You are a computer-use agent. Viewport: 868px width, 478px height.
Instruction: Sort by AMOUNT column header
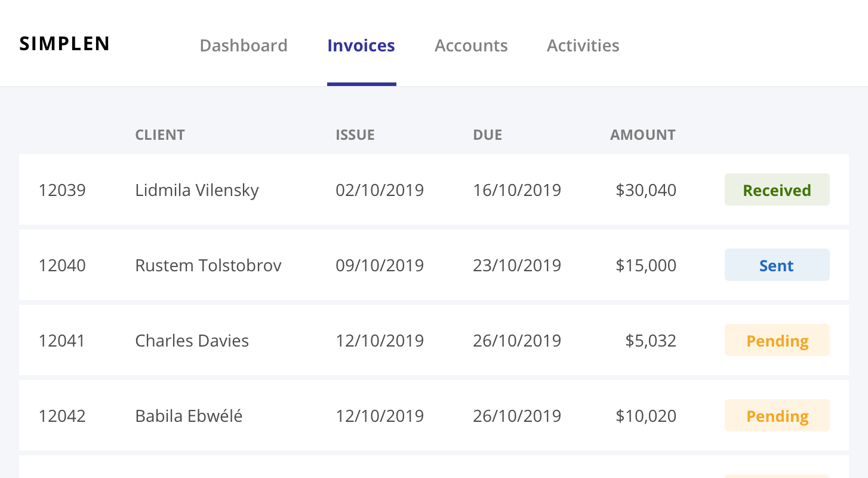click(x=642, y=135)
